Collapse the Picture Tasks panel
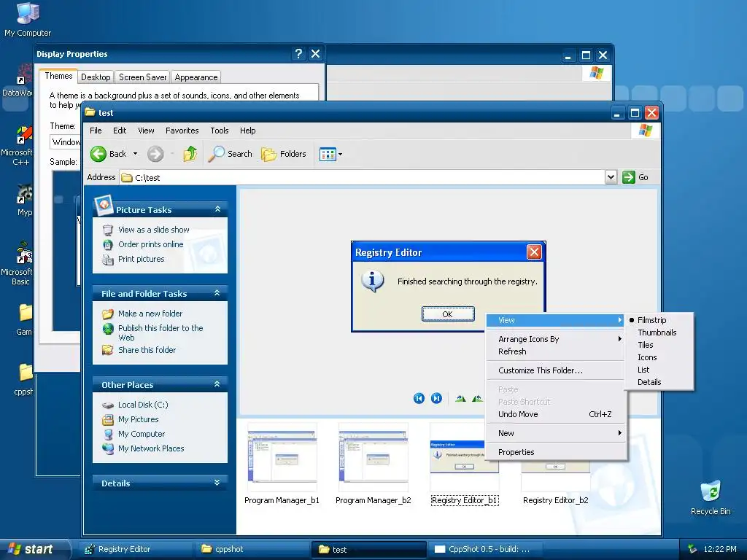This screenshot has width=747, height=560. tap(217, 209)
